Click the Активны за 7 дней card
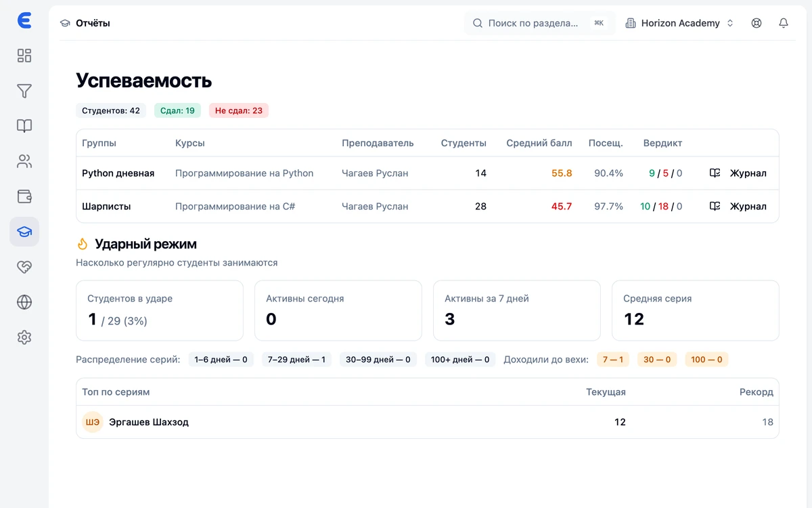Image resolution: width=812 pixels, height=508 pixels. tap(517, 311)
